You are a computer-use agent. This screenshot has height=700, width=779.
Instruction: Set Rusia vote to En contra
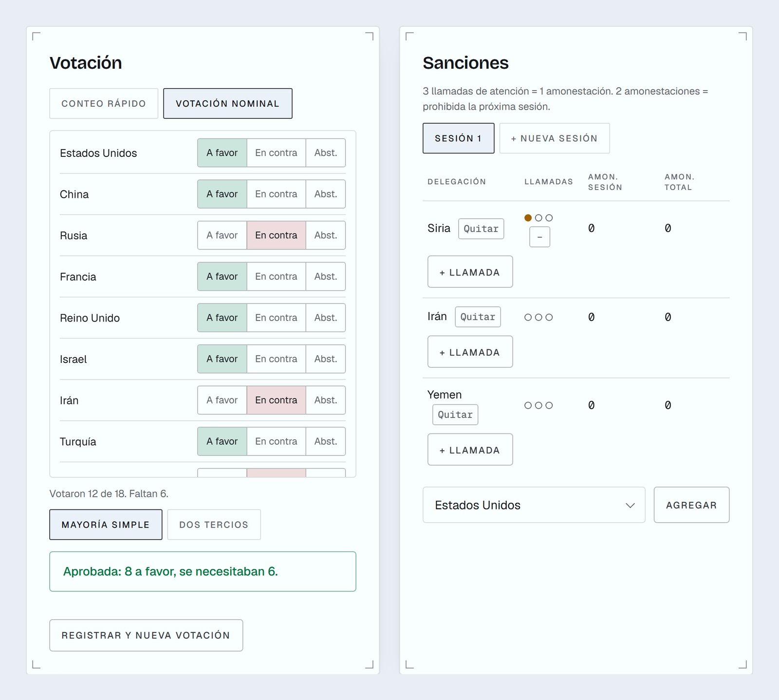pyautogui.click(x=276, y=235)
